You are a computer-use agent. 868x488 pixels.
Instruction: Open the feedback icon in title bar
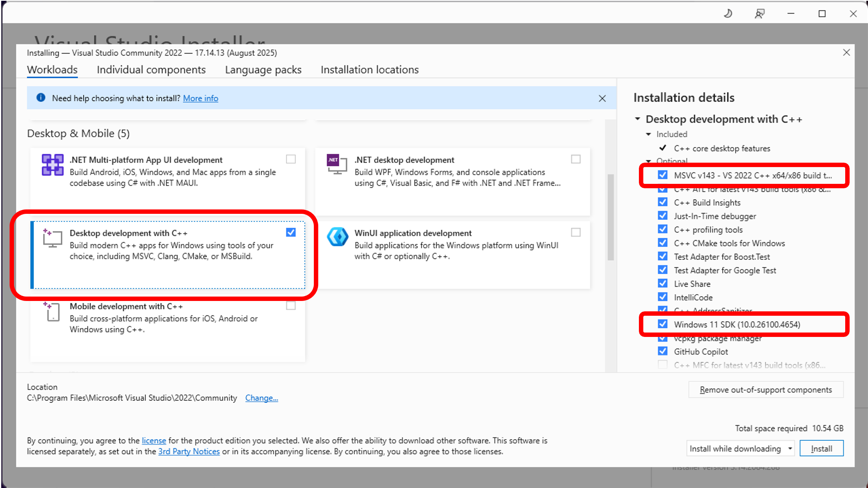[x=759, y=14]
